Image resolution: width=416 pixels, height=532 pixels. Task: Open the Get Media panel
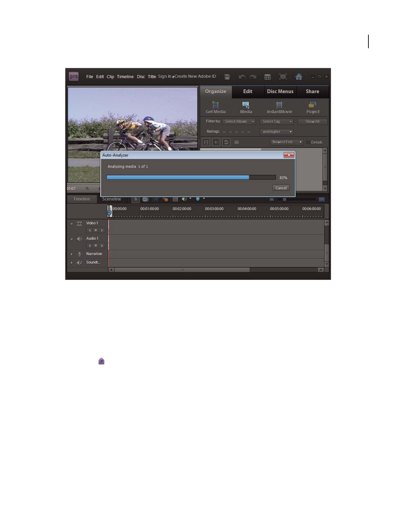tap(215, 108)
